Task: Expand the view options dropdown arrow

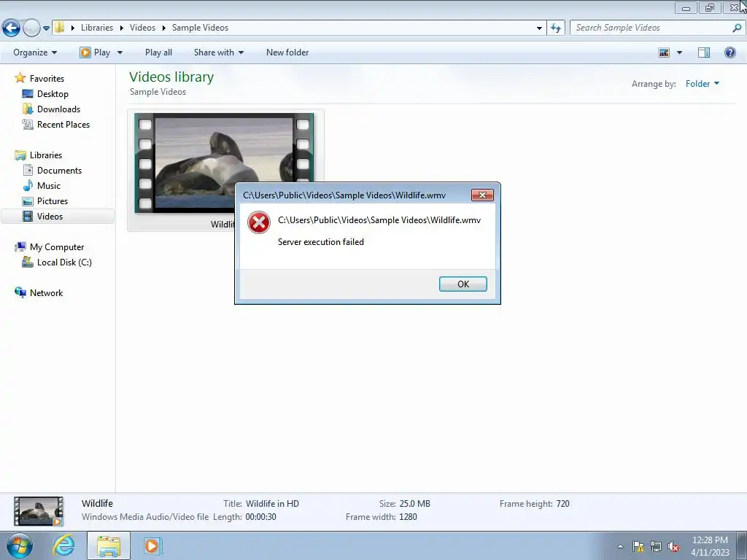Action: (679, 52)
